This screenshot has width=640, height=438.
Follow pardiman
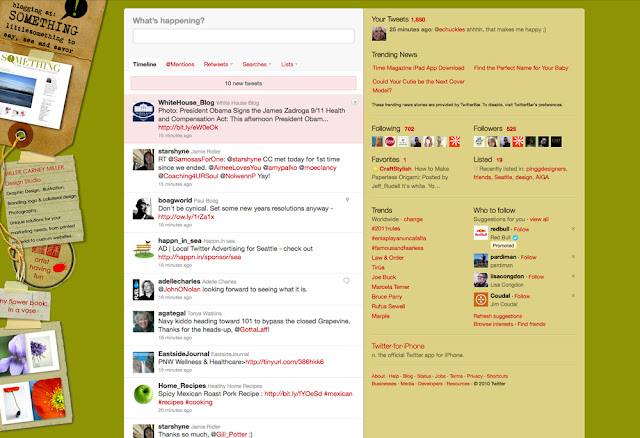point(529,257)
